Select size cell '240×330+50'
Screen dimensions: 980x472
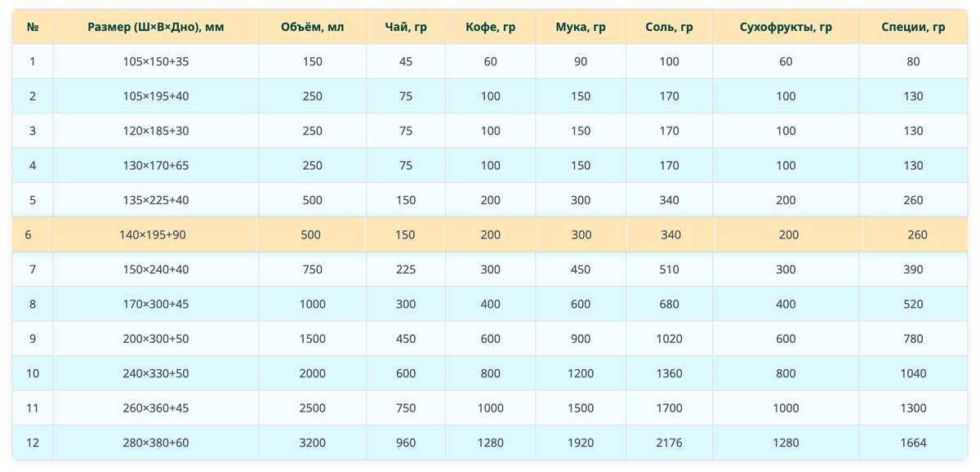click(156, 373)
